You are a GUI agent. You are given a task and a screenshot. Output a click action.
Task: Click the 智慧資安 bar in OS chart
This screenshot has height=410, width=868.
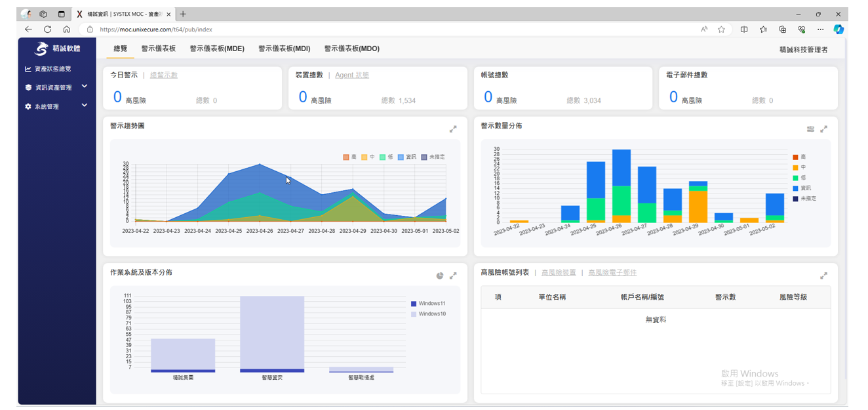coord(272,335)
